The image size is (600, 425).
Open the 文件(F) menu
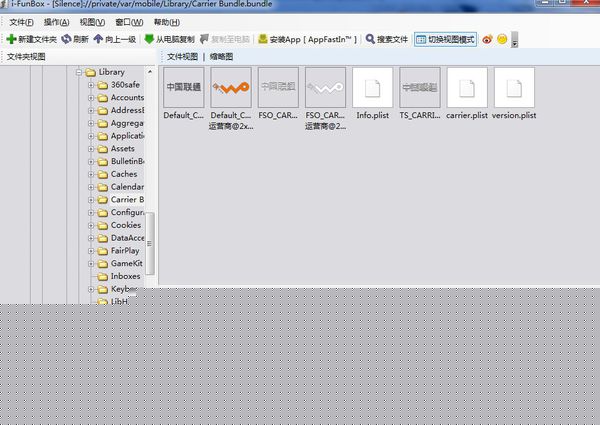tap(21, 22)
